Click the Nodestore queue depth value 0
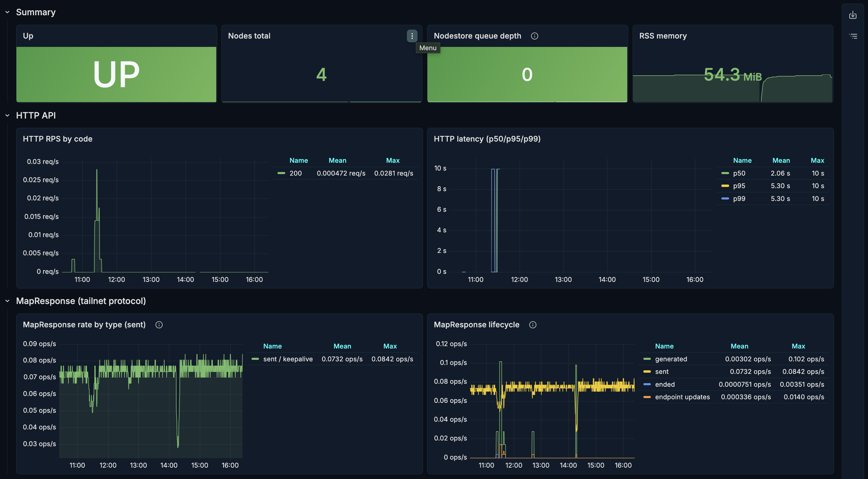868x479 pixels. [x=527, y=74]
